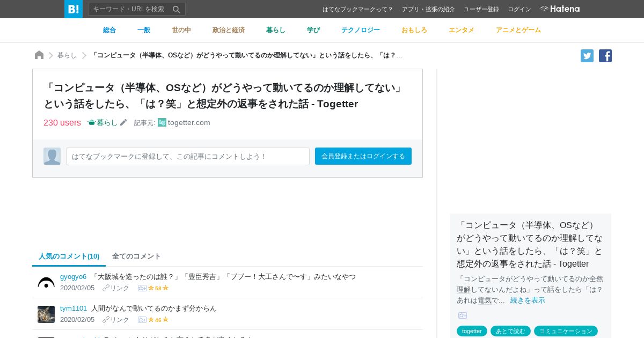Viewport: 644px width, 338px height.
Task: Click リンク on tym1101 comment
Action: click(x=116, y=320)
